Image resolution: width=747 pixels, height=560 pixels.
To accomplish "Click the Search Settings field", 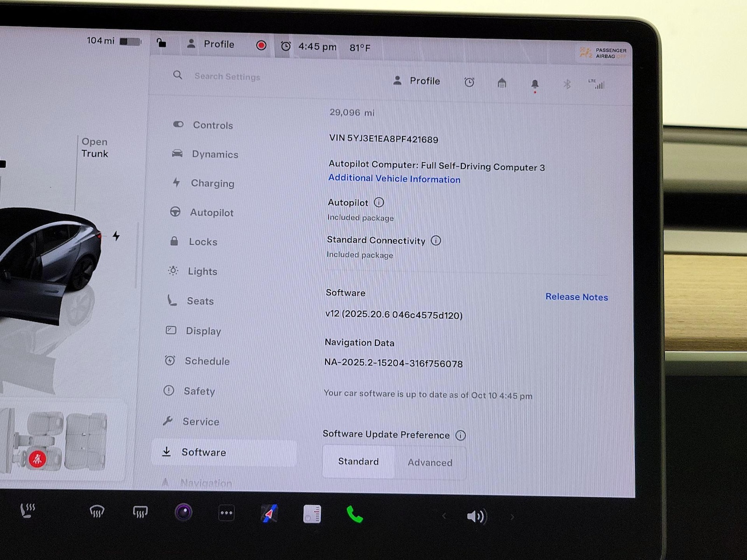I will (227, 77).
